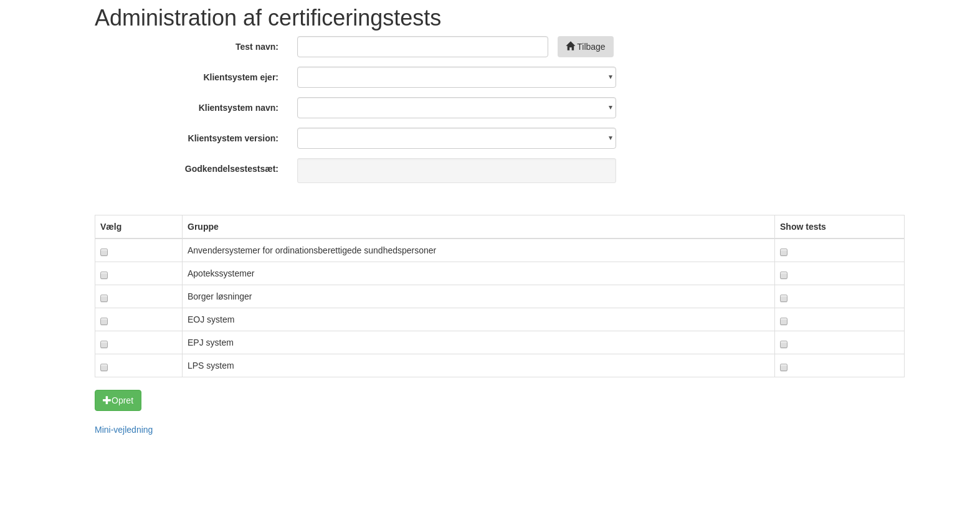
Task: Click the Godkendelsestestsæt field
Action: [456, 171]
